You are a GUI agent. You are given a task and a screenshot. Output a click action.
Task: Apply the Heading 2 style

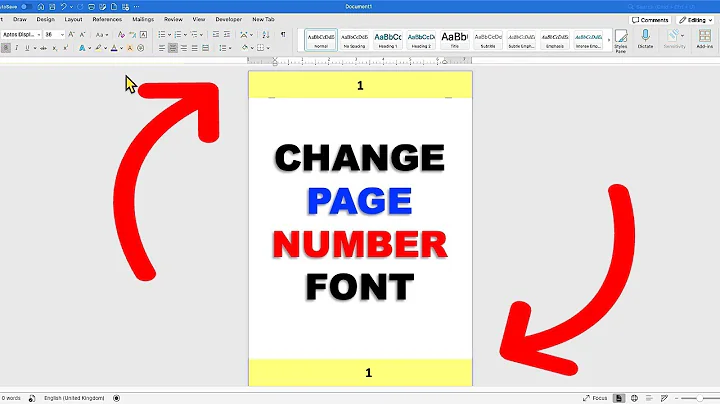421,39
